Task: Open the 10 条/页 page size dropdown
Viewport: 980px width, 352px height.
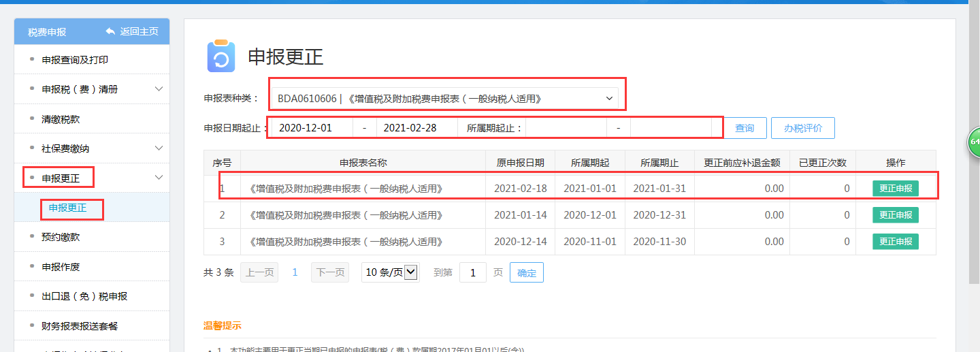Action: [x=390, y=272]
